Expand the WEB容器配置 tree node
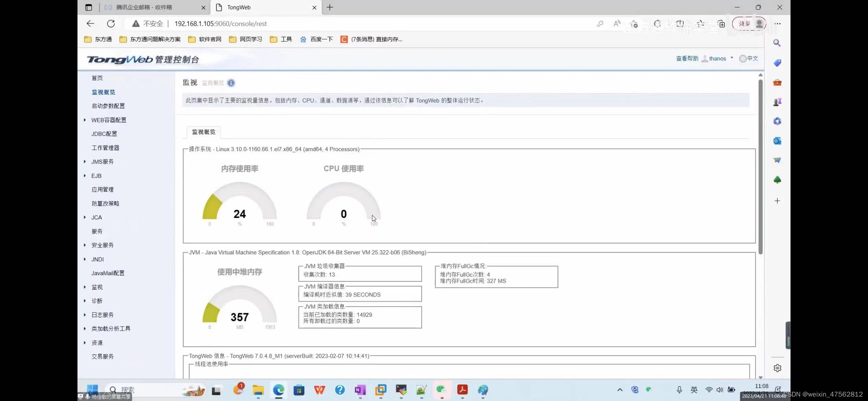The image size is (868, 401). [x=85, y=120]
